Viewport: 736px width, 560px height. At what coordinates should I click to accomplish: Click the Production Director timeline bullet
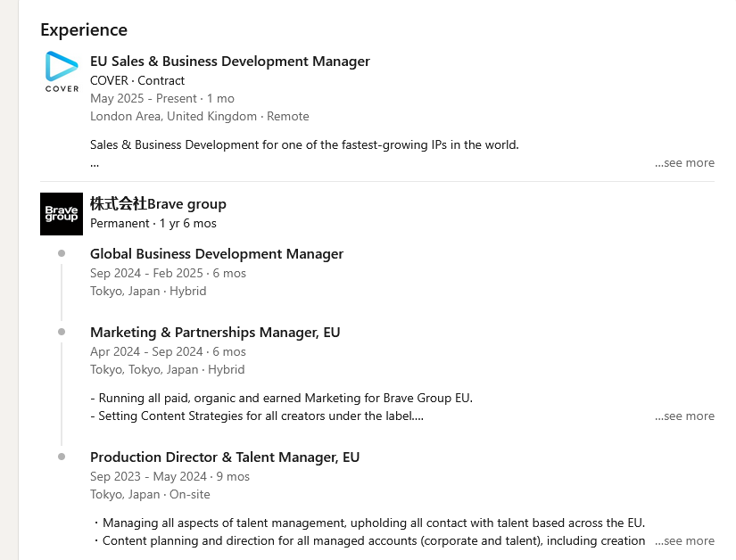pos(62,457)
